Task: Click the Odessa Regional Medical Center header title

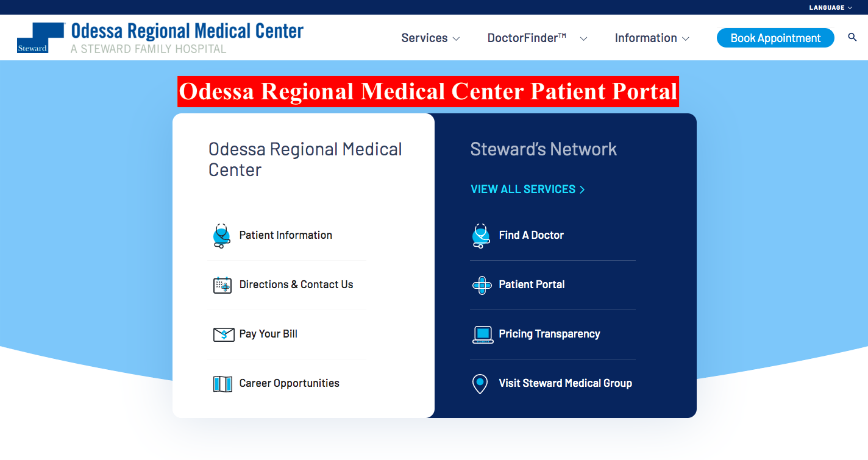Action: 187,31
